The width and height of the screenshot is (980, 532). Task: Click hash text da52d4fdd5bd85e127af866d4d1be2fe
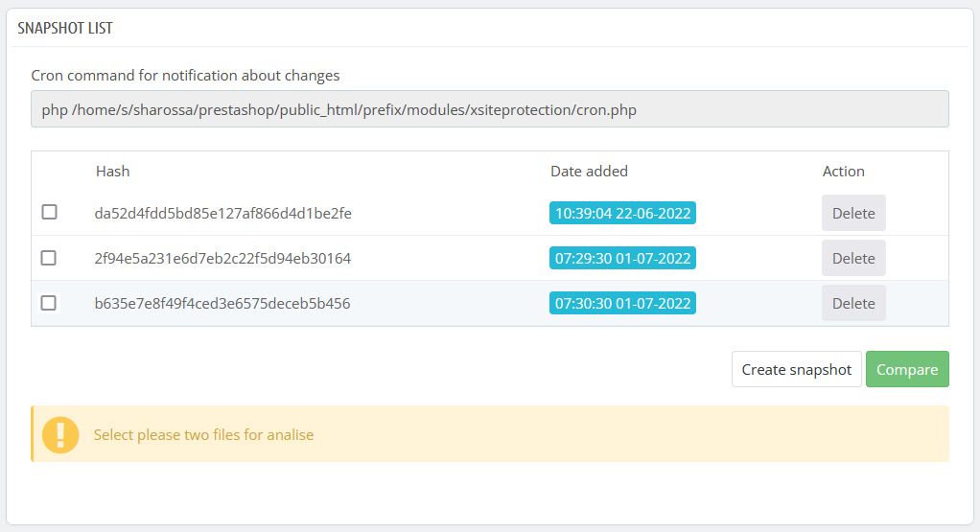(x=222, y=213)
